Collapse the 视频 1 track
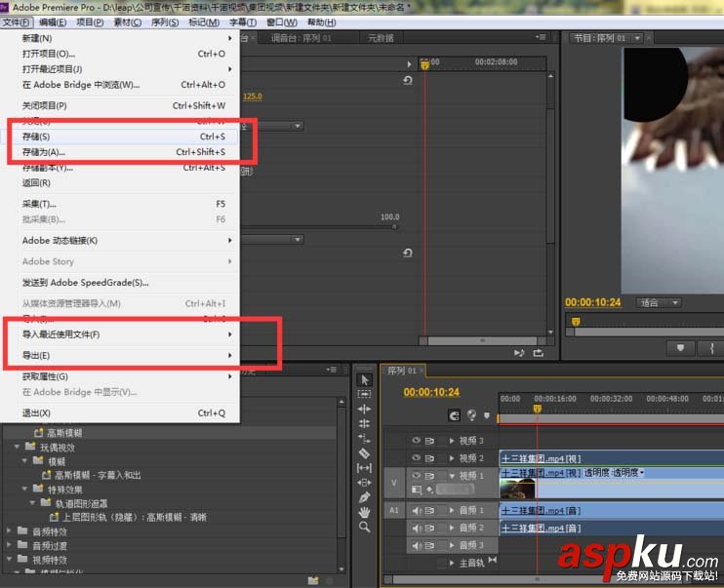Image resolution: width=724 pixels, height=588 pixels. (452, 476)
